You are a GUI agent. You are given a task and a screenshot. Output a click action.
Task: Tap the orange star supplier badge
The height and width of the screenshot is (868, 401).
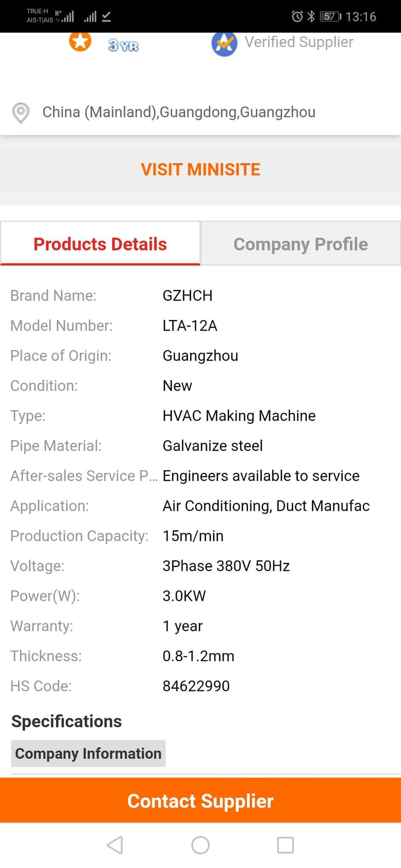point(80,42)
